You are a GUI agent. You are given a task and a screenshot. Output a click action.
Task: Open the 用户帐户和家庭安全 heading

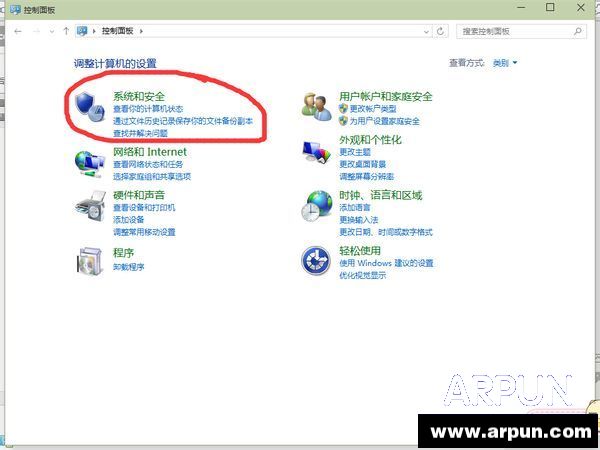(x=386, y=96)
